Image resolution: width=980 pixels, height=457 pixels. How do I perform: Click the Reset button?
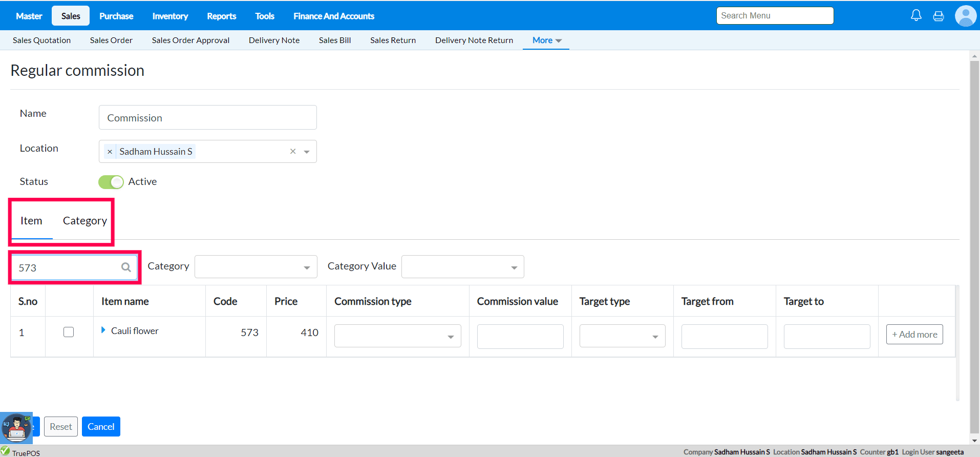(61, 426)
